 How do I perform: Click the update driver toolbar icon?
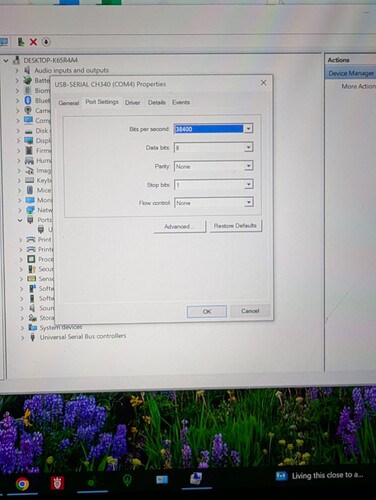tap(21, 42)
